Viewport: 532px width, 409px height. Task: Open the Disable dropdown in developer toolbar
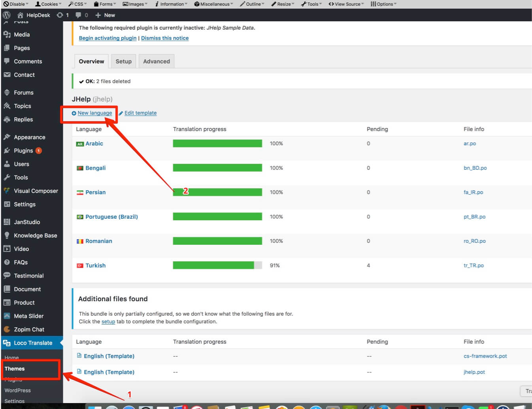(16, 4)
